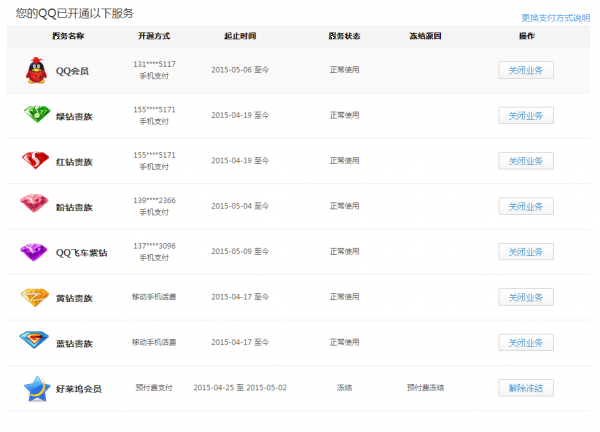The image size is (600, 432).
Task: Click phone number 137****3096
Action: [154, 246]
